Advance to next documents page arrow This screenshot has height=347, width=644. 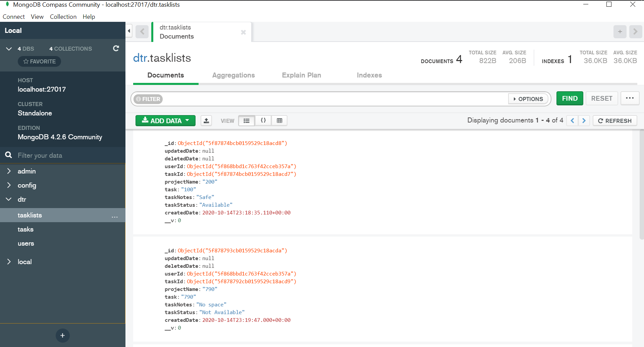[x=584, y=120]
